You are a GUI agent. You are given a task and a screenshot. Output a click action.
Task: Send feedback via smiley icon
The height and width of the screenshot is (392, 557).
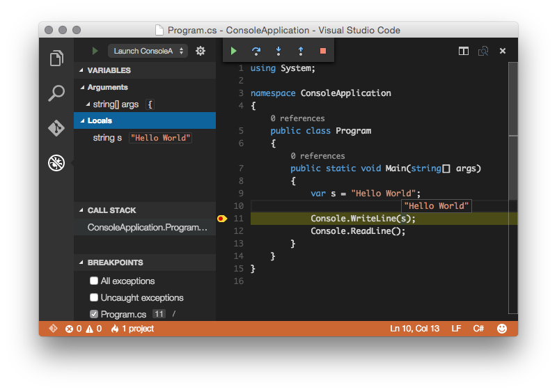[502, 329]
